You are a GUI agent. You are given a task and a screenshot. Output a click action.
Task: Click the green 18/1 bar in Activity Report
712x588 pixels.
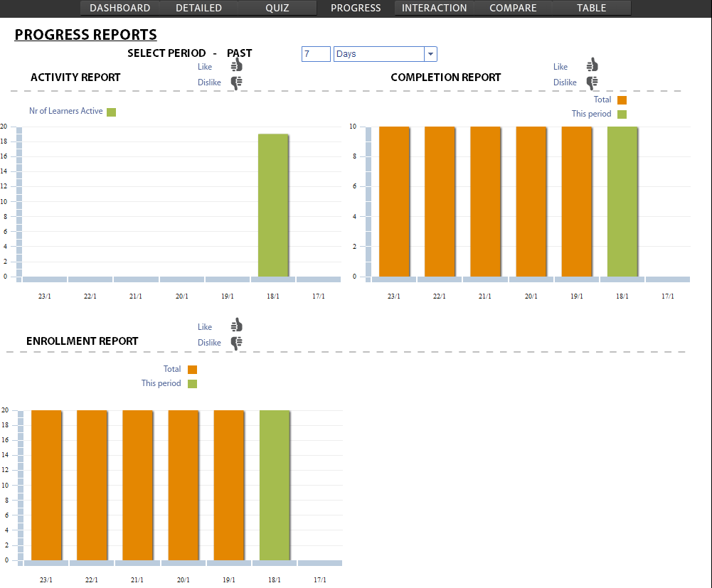[x=272, y=205]
